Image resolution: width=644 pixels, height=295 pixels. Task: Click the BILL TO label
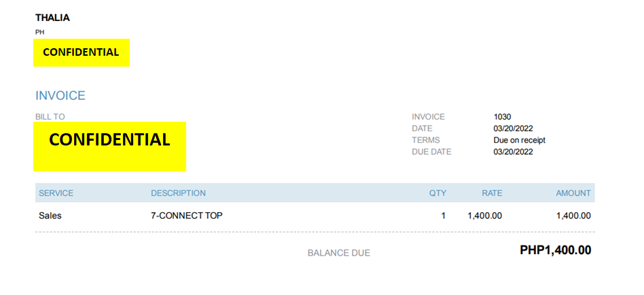(50, 117)
